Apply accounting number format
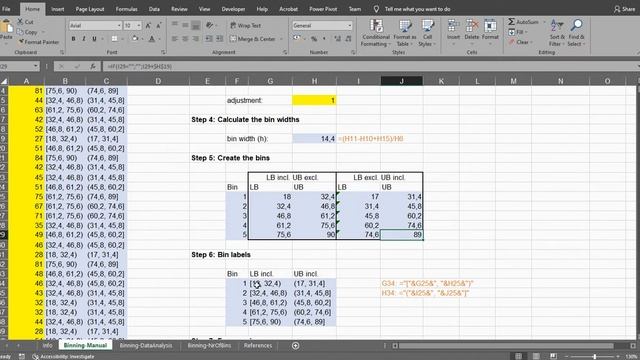 (x=297, y=39)
